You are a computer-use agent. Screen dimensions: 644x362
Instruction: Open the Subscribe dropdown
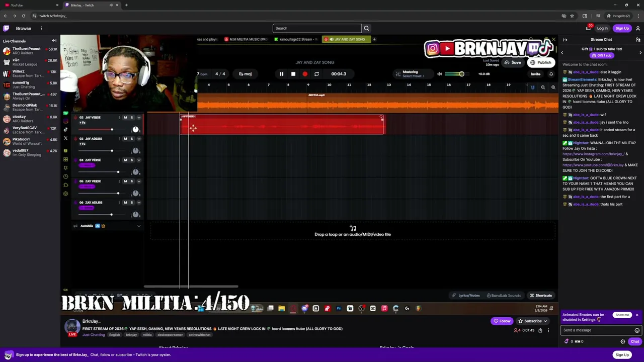[533, 321]
